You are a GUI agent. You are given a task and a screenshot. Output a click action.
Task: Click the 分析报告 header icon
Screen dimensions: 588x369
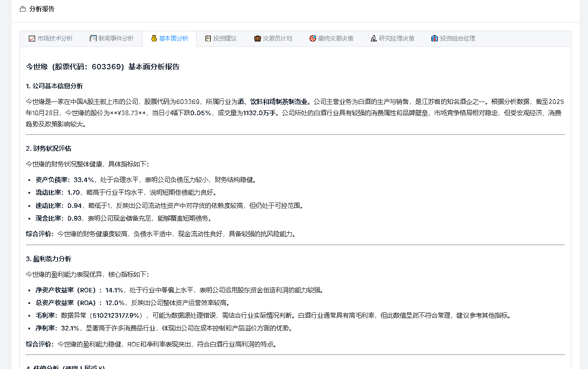[x=22, y=9]
